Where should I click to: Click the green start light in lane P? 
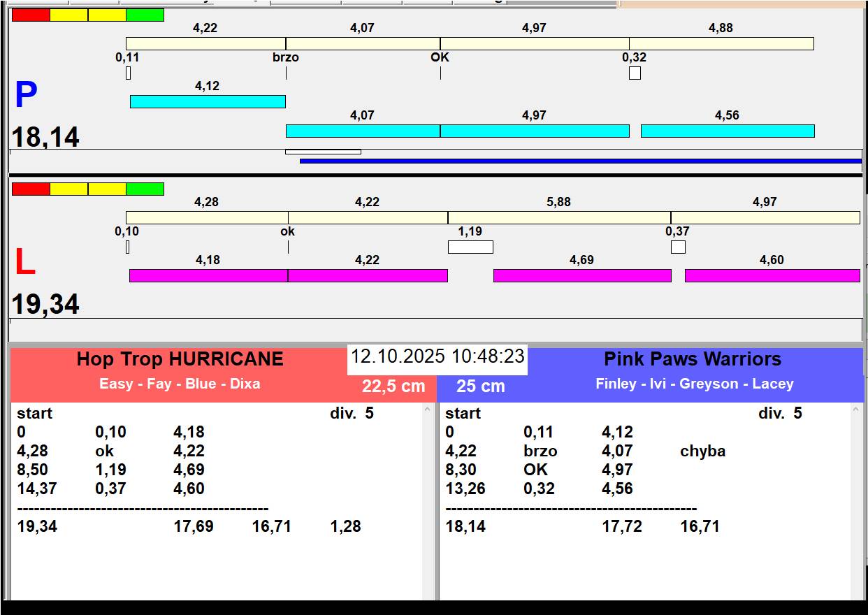tap(145, 15)
